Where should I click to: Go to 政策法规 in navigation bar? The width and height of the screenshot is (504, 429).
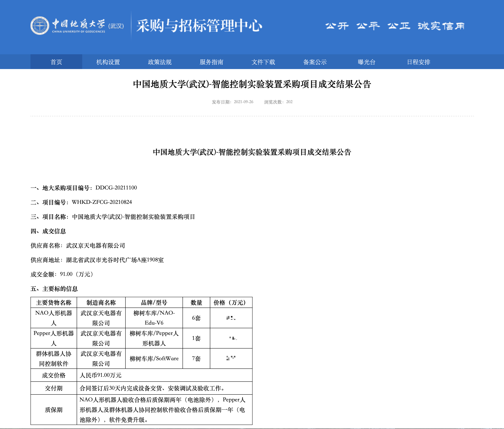[160, 62]
